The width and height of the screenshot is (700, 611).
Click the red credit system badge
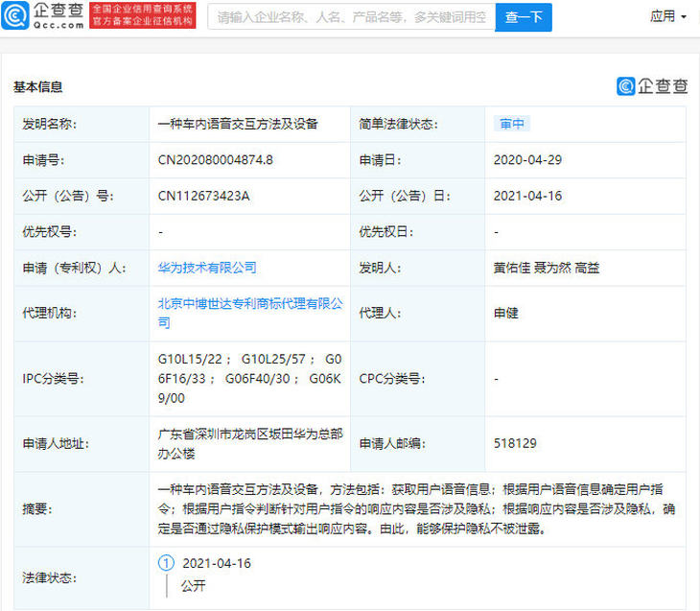[x=143, y=15]
